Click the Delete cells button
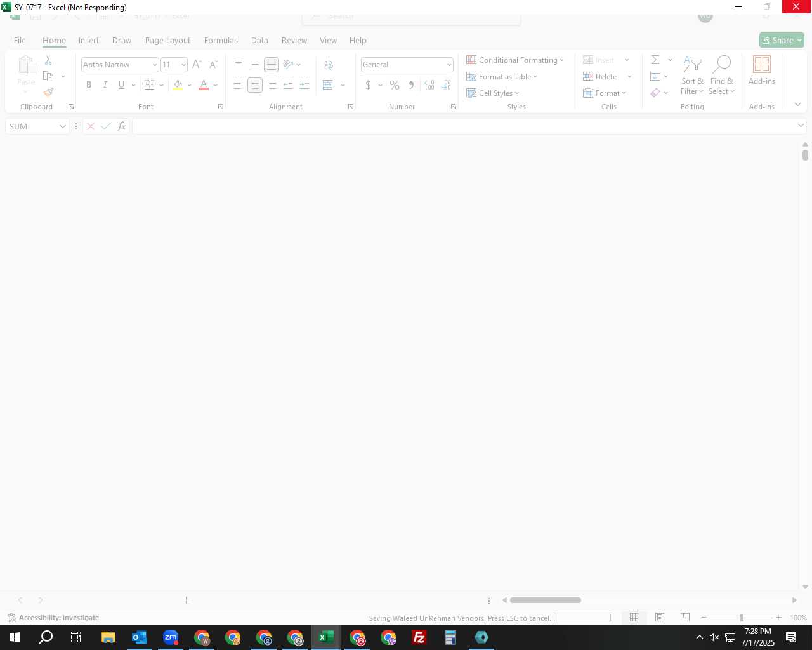The height and width of the screenshot is (650, 812). (x=600, y=76)
